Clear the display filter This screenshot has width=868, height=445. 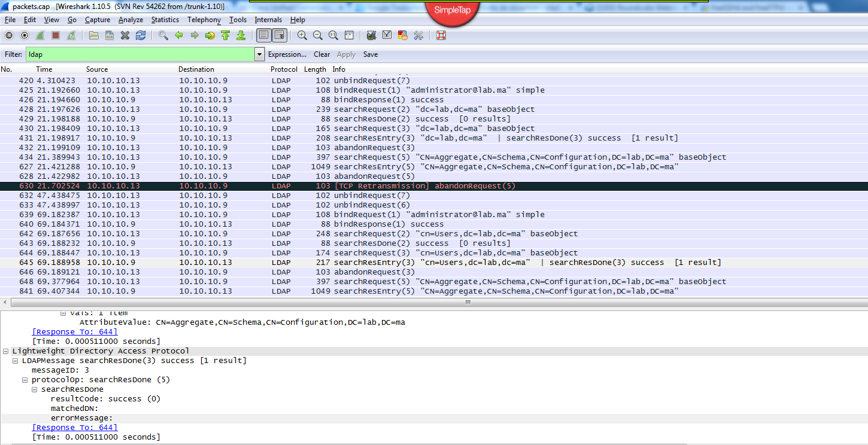click(321, 54)
